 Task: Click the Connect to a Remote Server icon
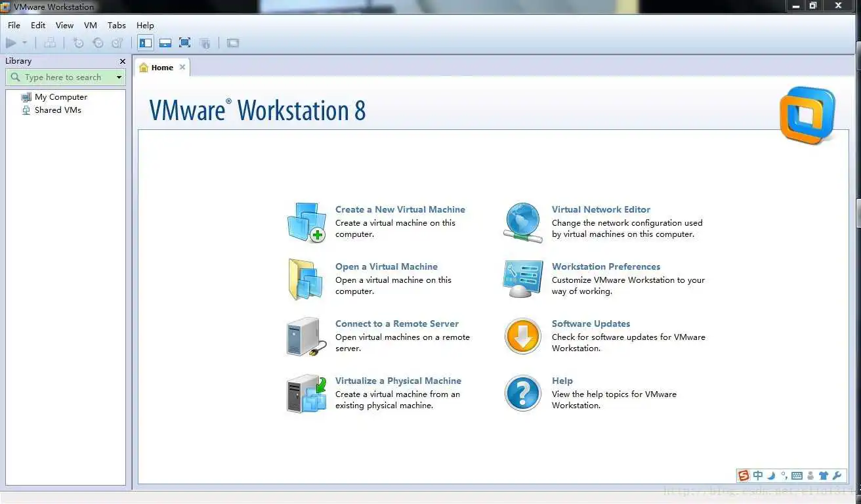(x=306, y=337)
